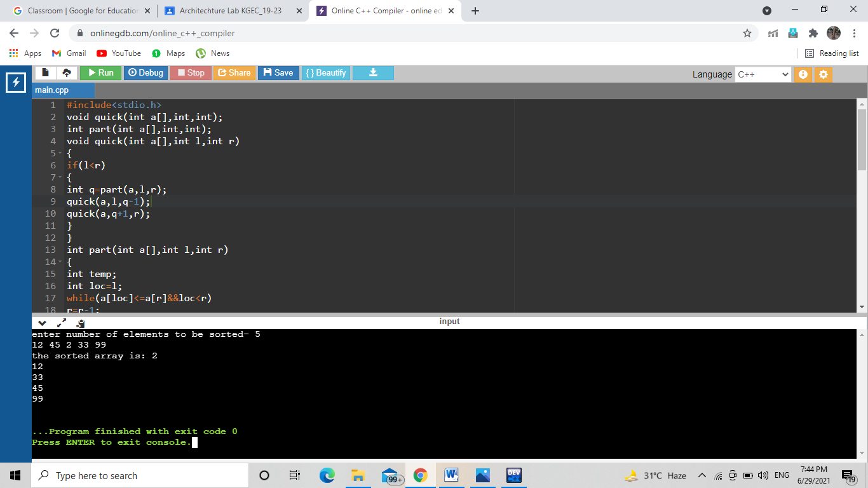Screen dimensions: 868x488
Task: Run the program with the Run button
Action: 100,72
